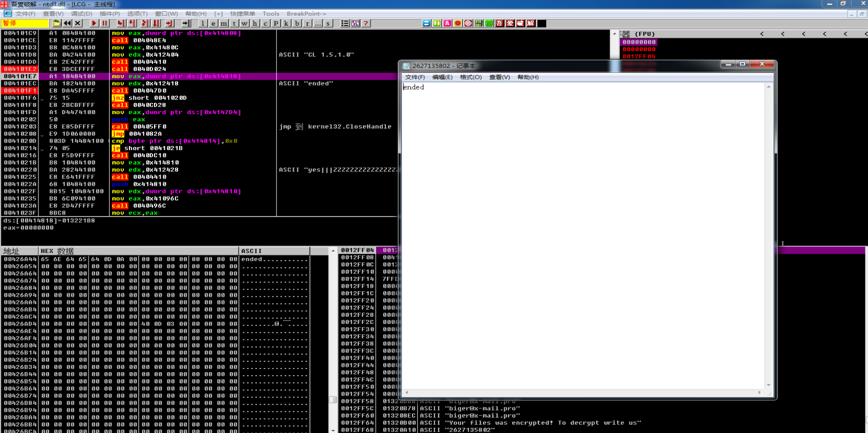Select disassembly row at address 004101F1
Viewport: 868px width, 433px height.
pyautogui.click(x=20, y=91)
